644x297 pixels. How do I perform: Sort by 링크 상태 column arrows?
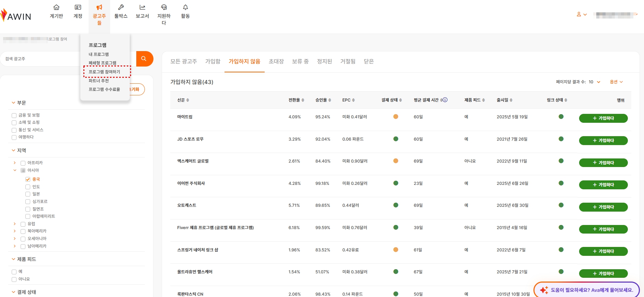coord(566,100)
